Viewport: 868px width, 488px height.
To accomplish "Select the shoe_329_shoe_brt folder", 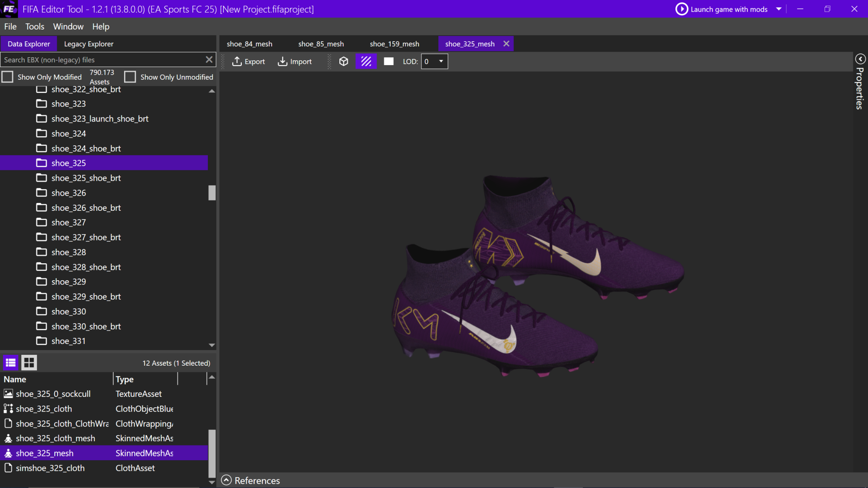I will coord(86,297).
